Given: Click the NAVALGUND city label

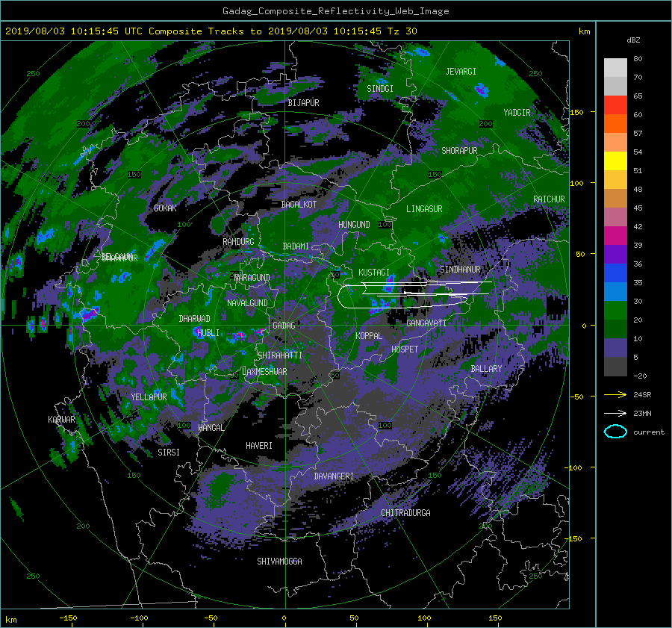Looking at the screenshot, I should click(x=247, y=302).
